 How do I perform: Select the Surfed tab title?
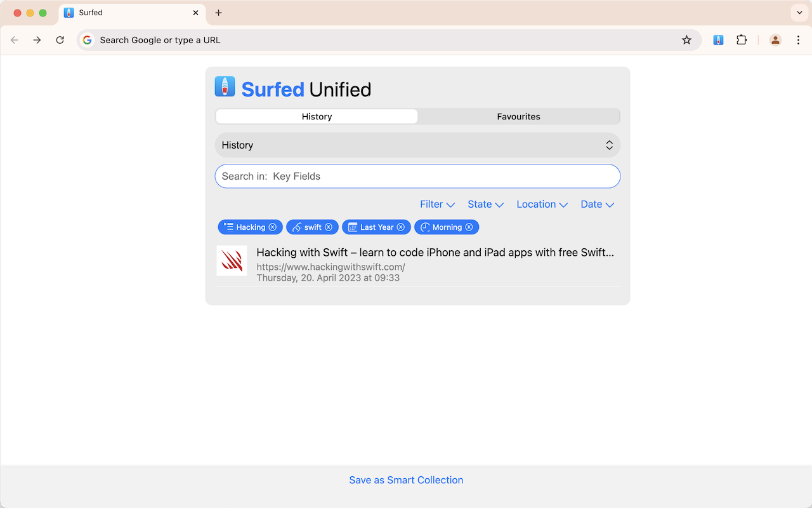pyautogui.click(x=91, y=13)
